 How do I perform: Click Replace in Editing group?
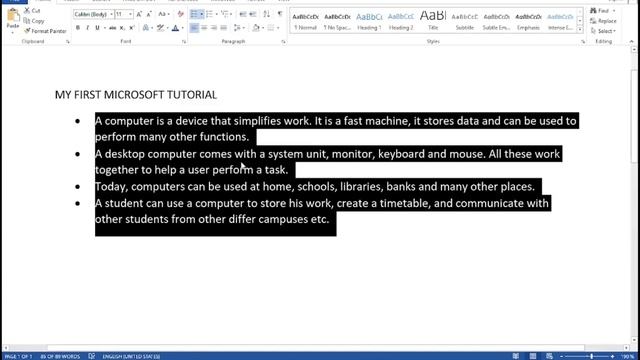point(603,21)
